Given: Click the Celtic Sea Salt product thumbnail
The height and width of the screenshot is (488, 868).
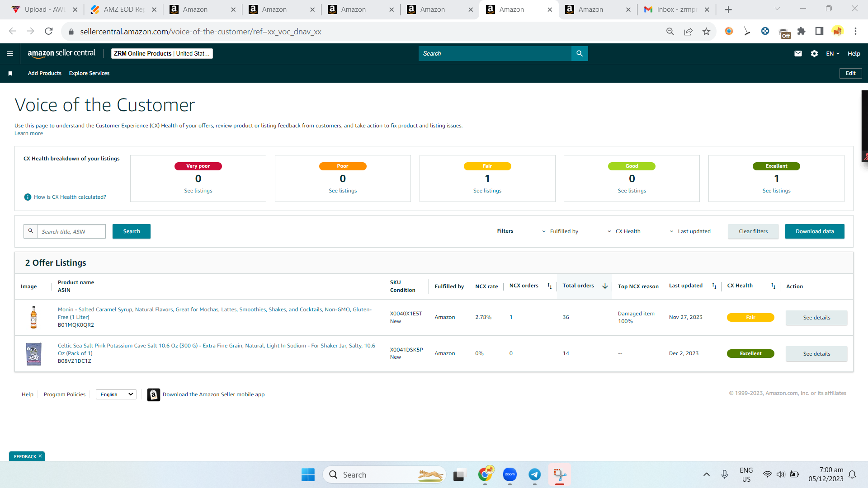Looking at the screenshot, I should pos(33,354).
